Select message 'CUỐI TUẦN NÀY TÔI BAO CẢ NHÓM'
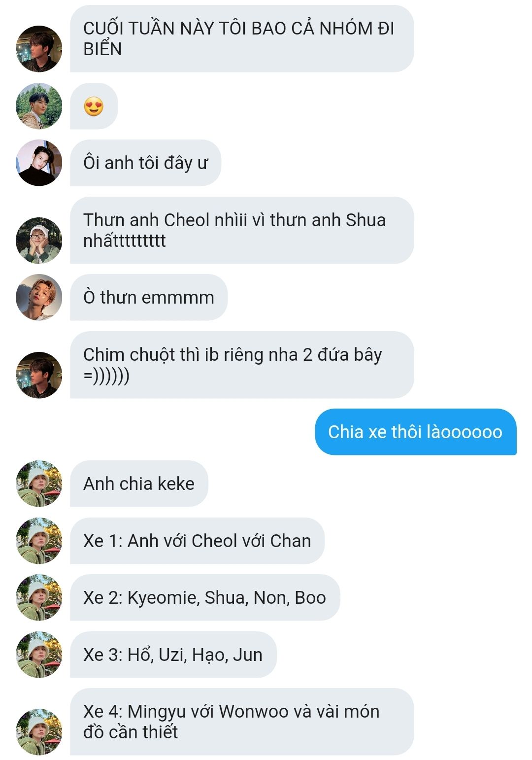The image size is (532, 760). pyautogui.click(x=242, y=38)
